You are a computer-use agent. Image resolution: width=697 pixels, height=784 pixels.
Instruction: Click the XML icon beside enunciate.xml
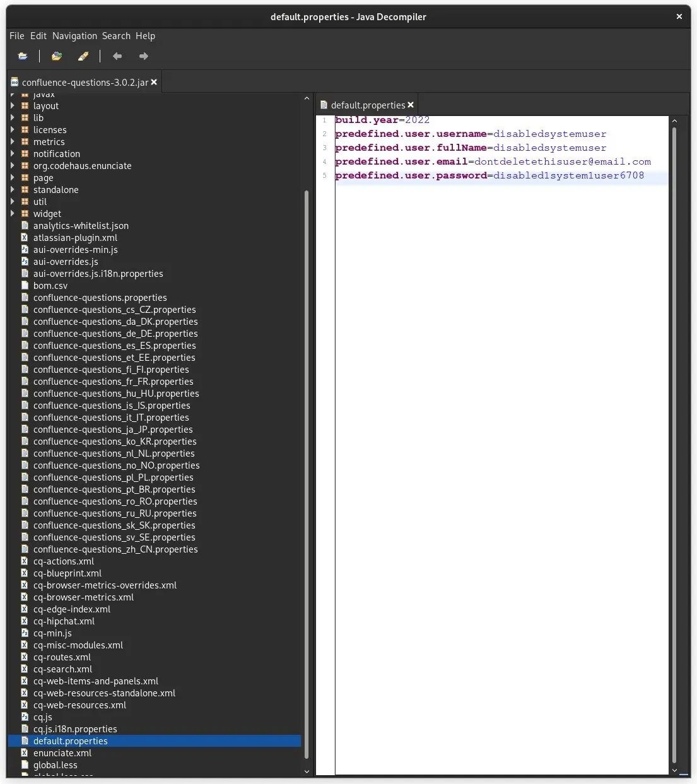pos(25,753)
